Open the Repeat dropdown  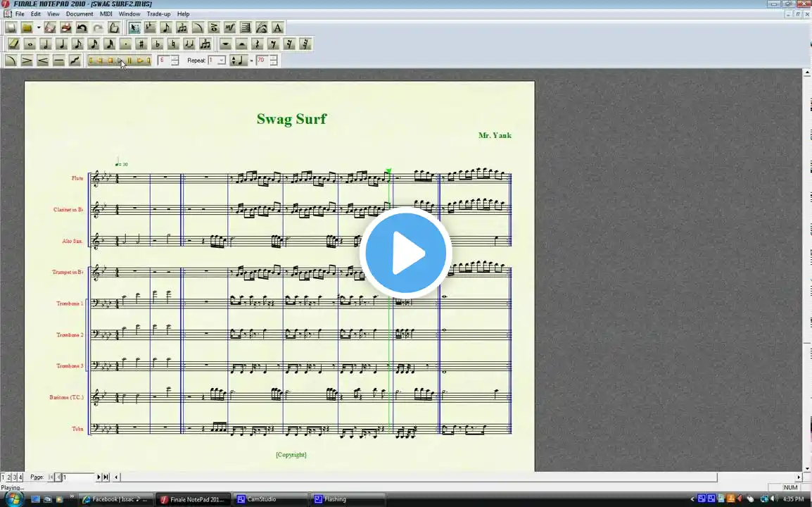tap(221, 61)
